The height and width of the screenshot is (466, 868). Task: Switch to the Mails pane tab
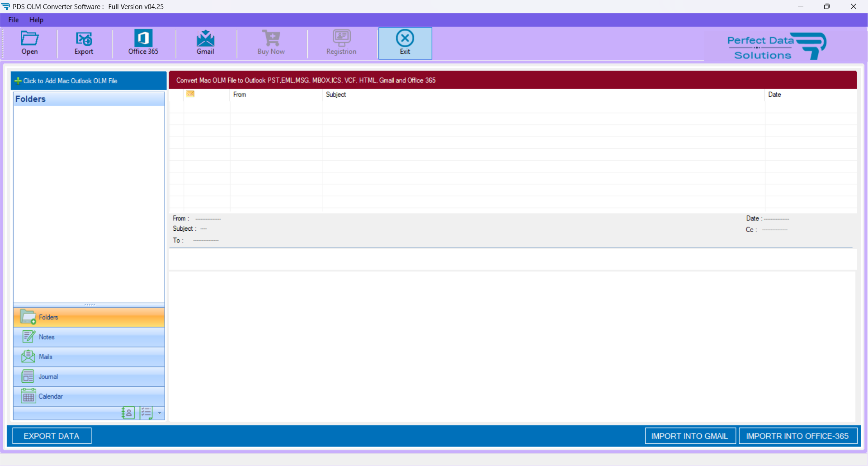(89, 357)
